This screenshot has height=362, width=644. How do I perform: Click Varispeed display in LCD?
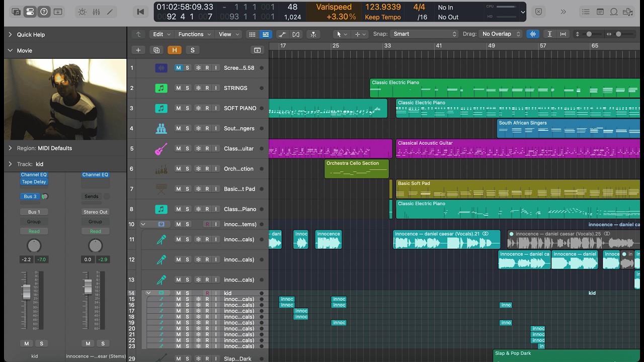(x=334, y=7)
